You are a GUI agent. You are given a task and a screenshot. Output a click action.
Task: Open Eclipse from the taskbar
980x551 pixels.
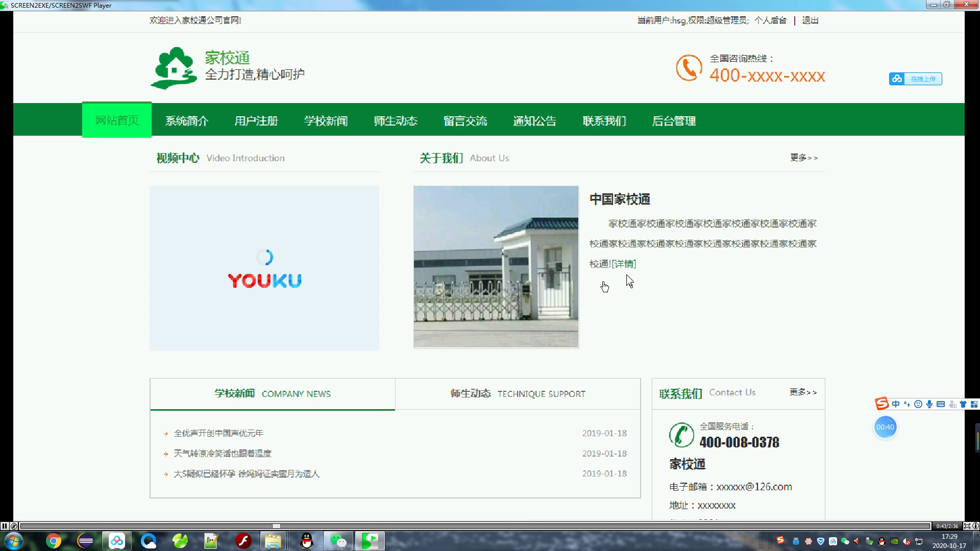click(x=85, y=541)
